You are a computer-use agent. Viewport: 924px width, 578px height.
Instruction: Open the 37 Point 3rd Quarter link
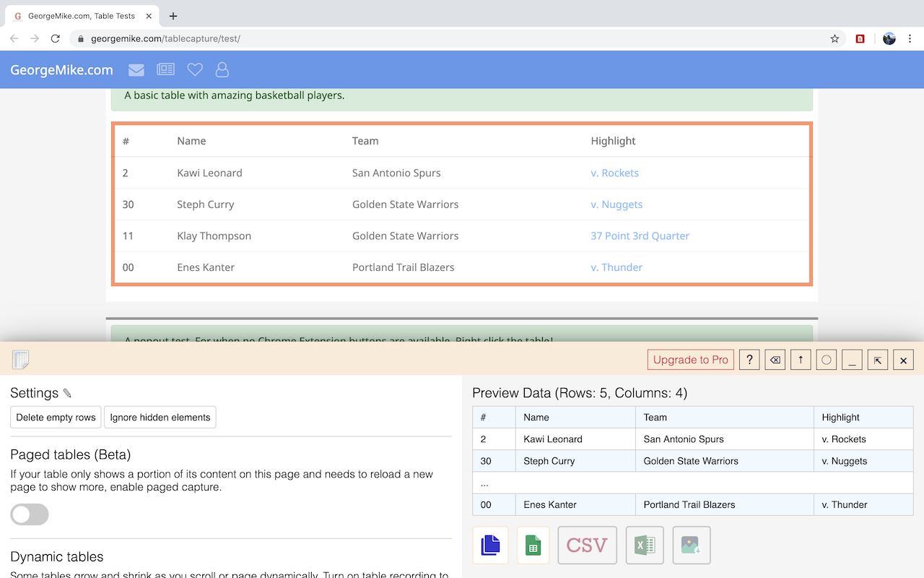tap(640, 236)
